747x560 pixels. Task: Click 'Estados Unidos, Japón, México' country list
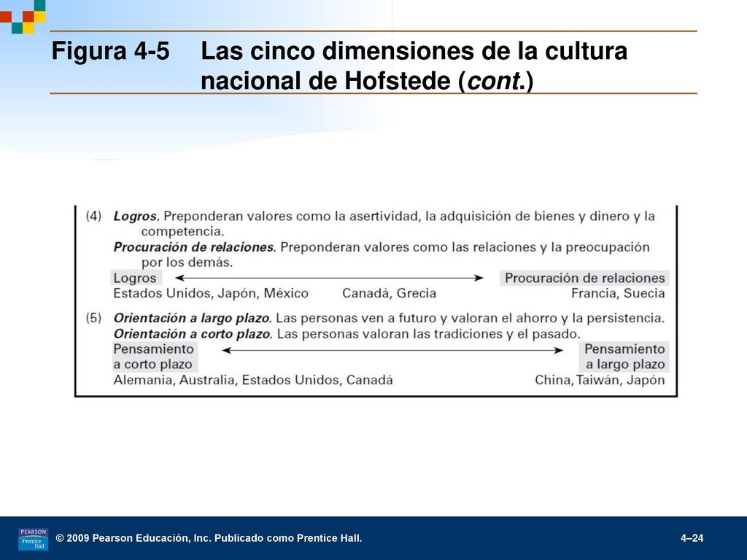[211, 293]
